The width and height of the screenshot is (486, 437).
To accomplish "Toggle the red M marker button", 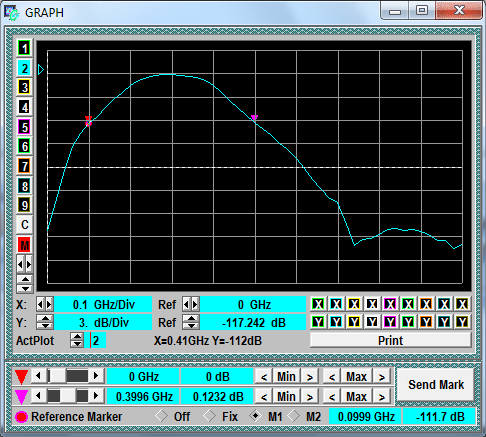I will [24, 245].
